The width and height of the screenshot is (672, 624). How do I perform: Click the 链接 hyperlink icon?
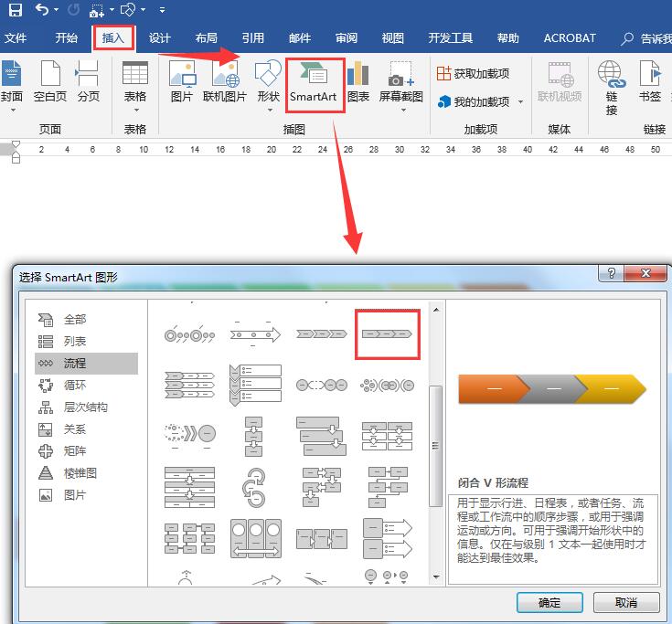tap(612, 88)
